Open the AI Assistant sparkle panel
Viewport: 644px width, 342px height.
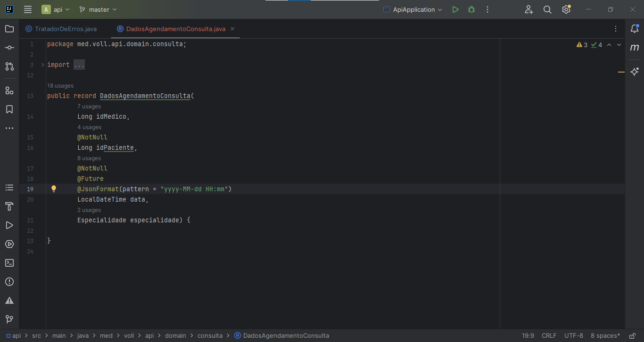tap(635, 72)
